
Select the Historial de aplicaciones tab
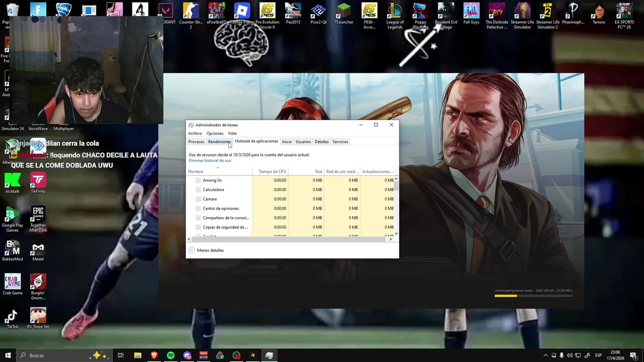click(257, 141)
